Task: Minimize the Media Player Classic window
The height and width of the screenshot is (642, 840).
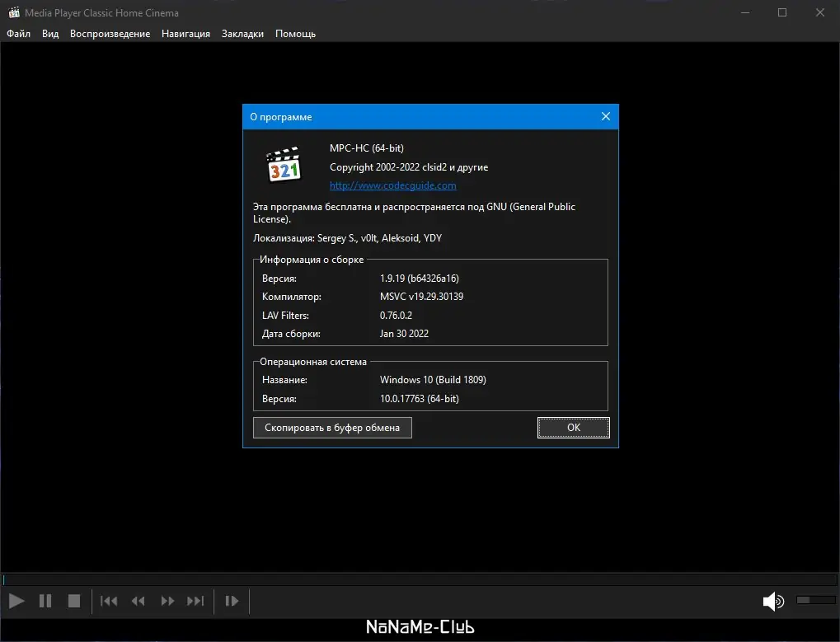Action: (x=744, y=12)
